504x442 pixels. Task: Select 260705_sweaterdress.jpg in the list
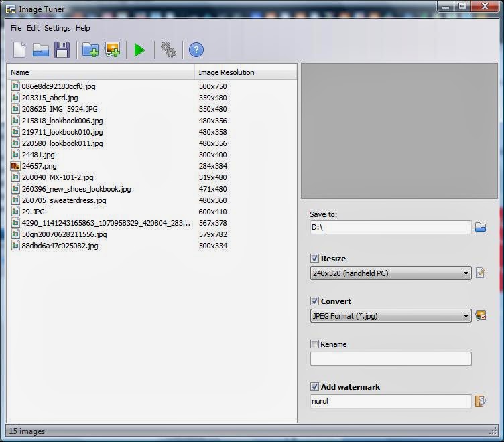tap(64, 200)
